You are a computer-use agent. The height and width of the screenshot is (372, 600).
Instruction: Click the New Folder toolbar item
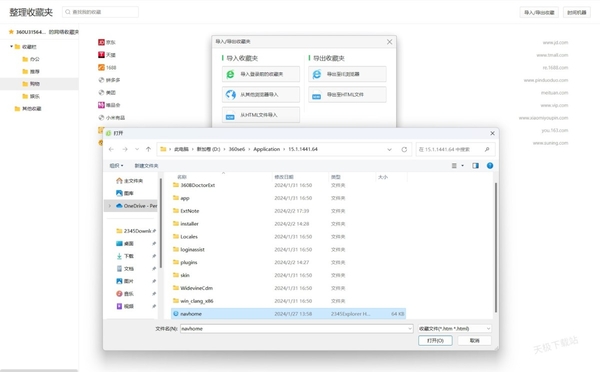click(x=146, y=166)
